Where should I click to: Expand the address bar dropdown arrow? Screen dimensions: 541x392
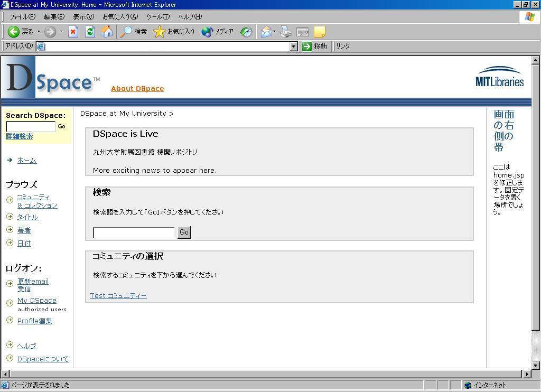[x=294, y=46]
